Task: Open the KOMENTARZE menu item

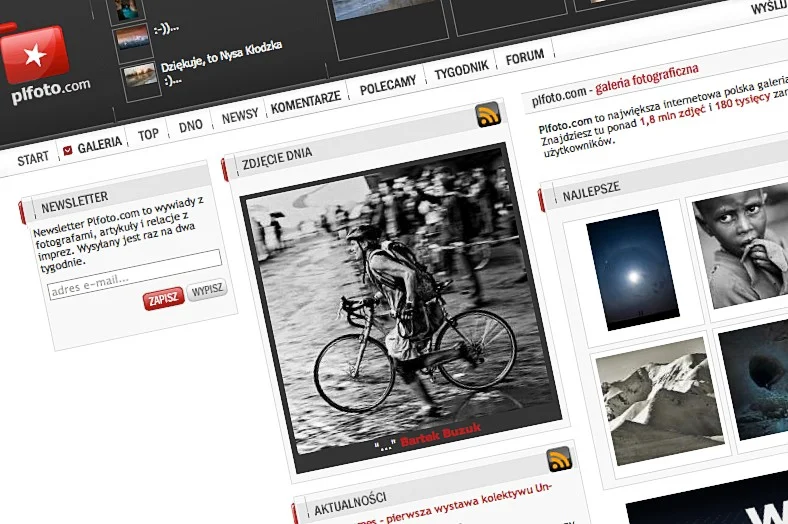Action: point(306,102)
